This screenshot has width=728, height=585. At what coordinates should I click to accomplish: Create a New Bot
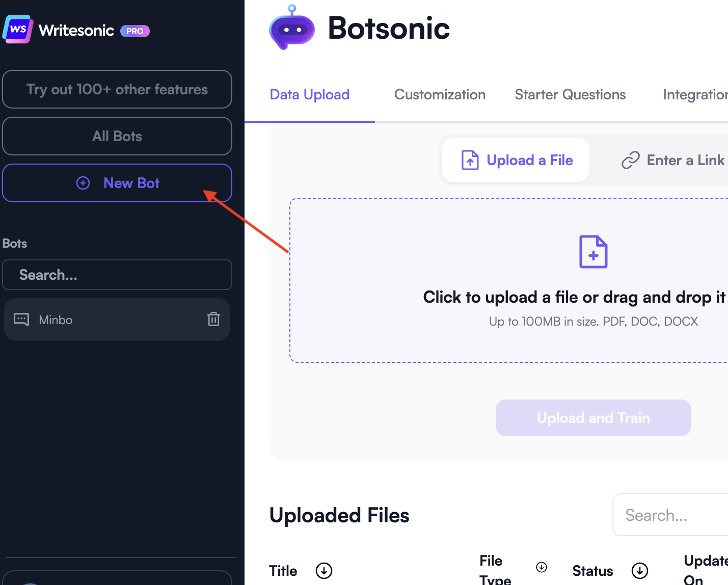pyautogui.click(x=117, y=183)
